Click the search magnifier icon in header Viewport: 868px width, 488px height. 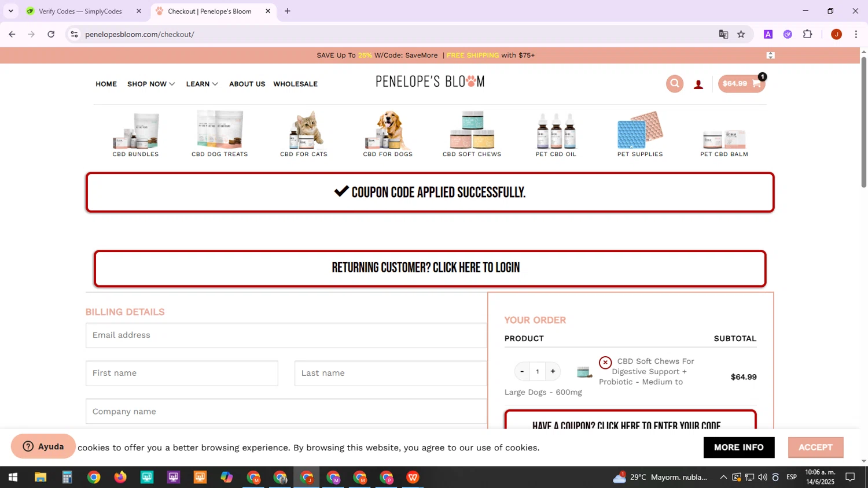click(674, 84)
